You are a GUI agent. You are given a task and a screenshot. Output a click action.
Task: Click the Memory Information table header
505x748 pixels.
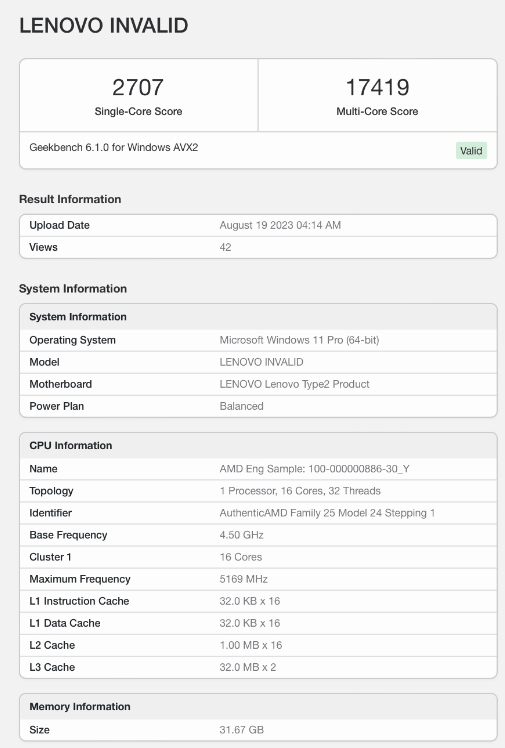(x=258, y=706)
